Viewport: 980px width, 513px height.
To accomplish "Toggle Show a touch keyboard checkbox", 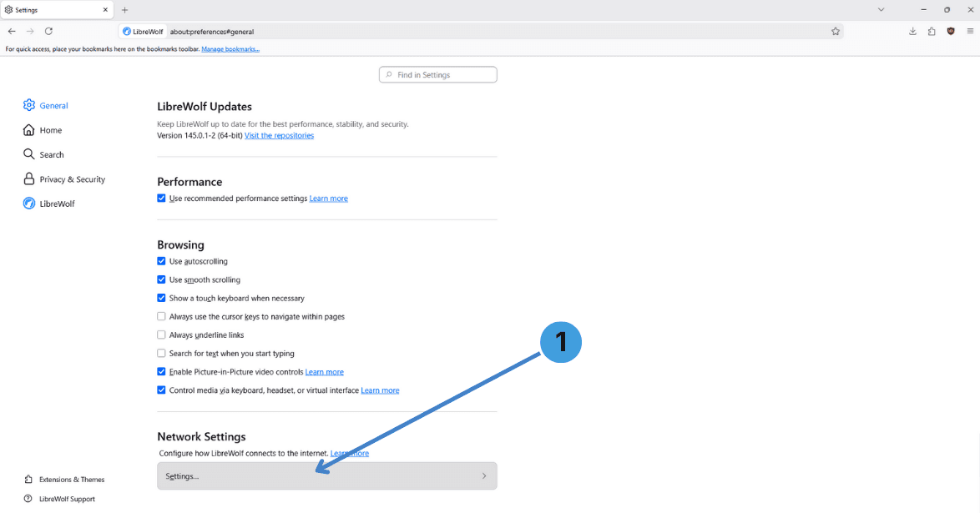I will click(x=161, y=298).
